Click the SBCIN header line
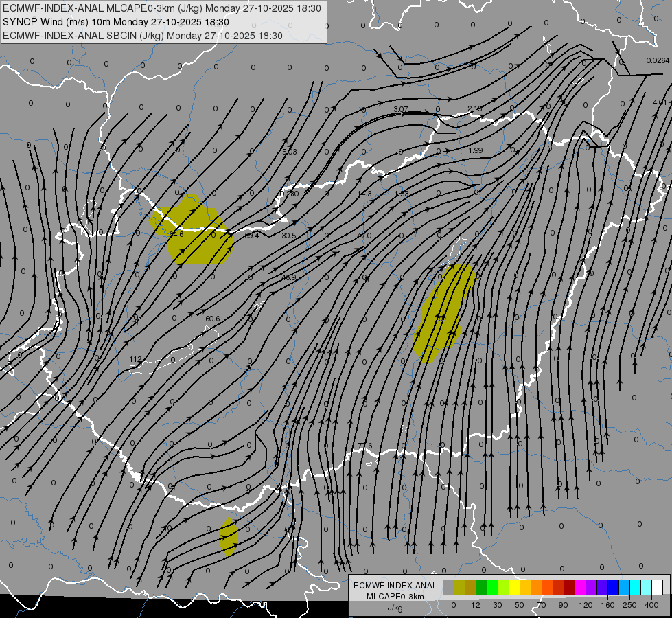672x618 pixels. (x=143, y=36)
